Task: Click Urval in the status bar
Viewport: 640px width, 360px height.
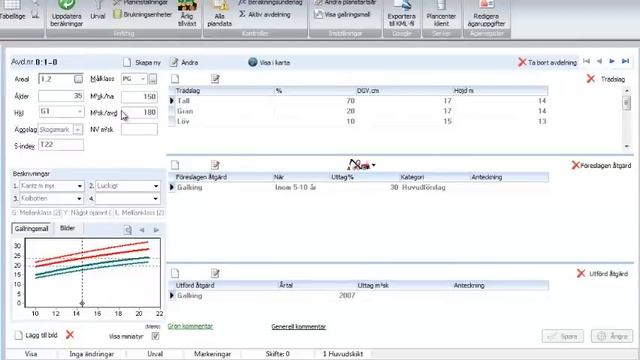Action: [155, 354]
